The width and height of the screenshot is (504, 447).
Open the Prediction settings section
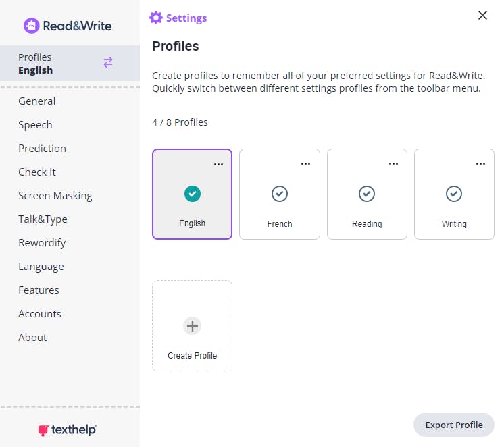pos(42,149)
